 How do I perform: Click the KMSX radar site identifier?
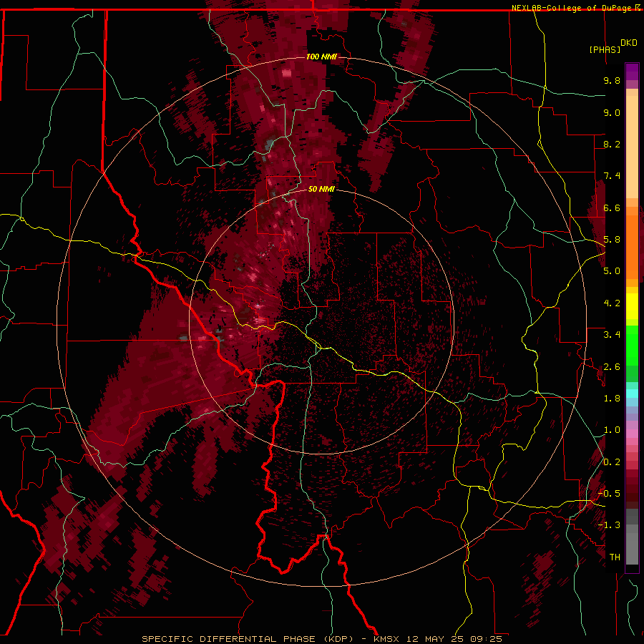click(x=386, y=639)
